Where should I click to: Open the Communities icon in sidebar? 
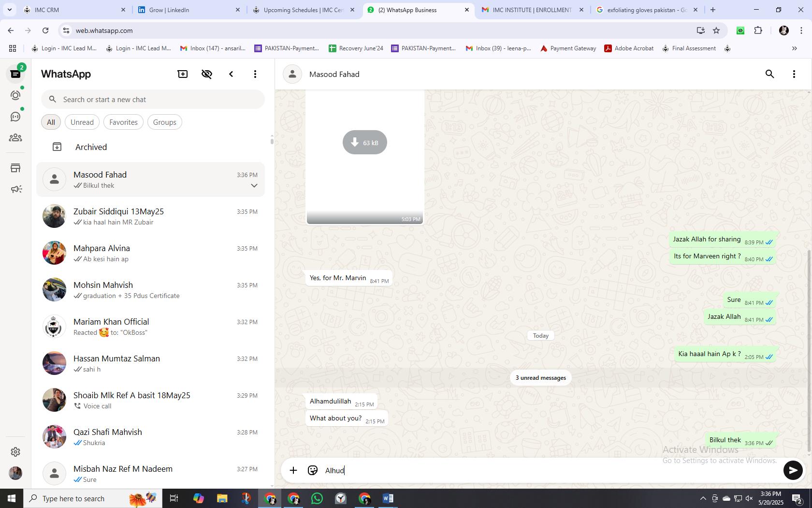[15, 138]
